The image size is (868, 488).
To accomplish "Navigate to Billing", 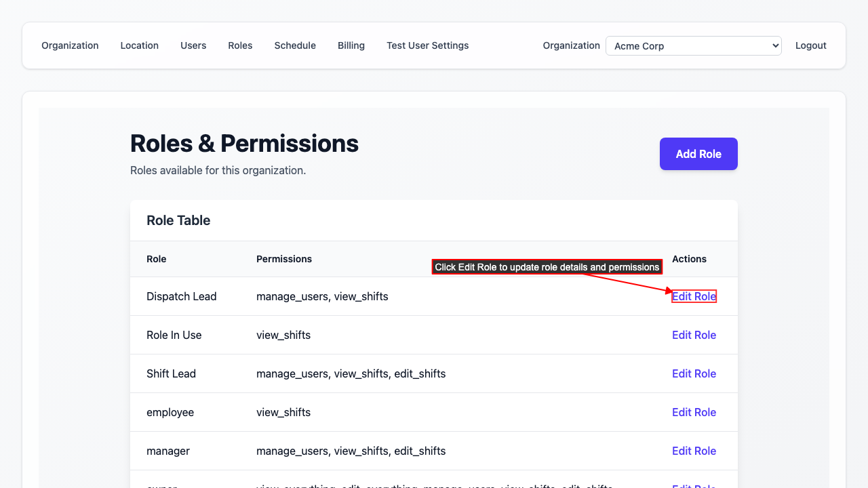I will [x=351, y=45].
